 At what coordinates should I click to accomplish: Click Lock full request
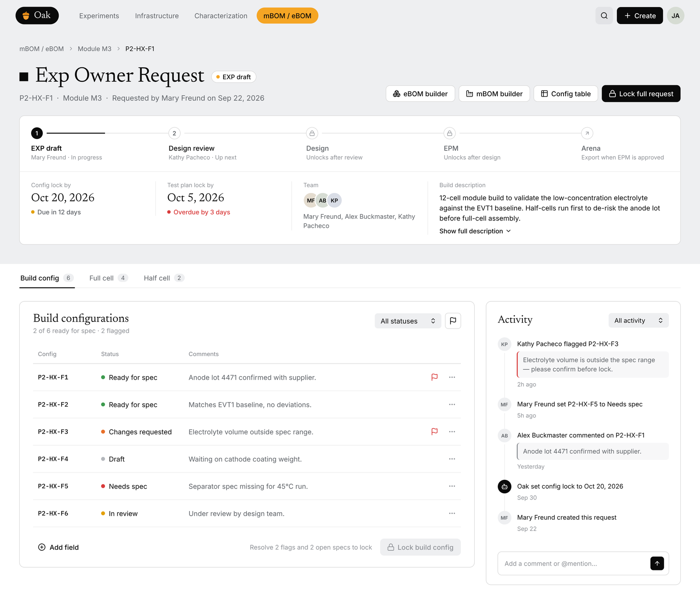[641, 94]
